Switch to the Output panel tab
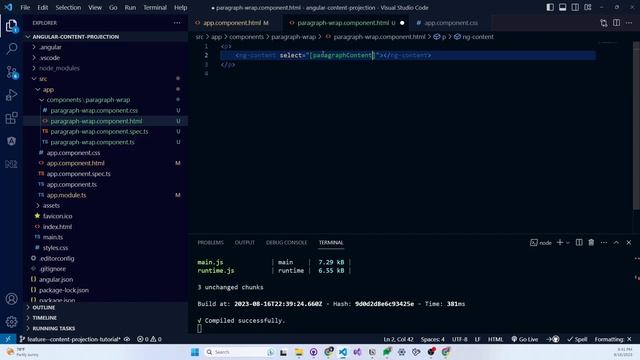The width and height of the screenshot is (640, 360). 244,242
